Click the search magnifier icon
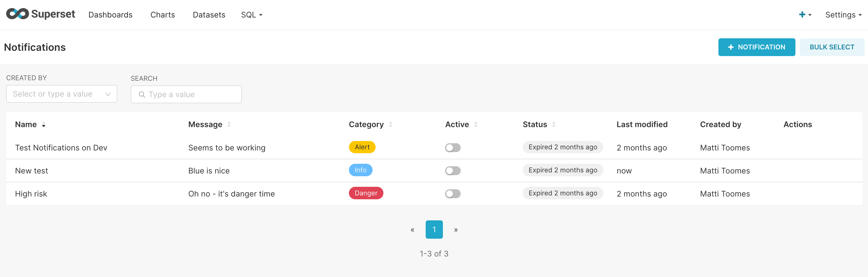 [x=142, y=95]
